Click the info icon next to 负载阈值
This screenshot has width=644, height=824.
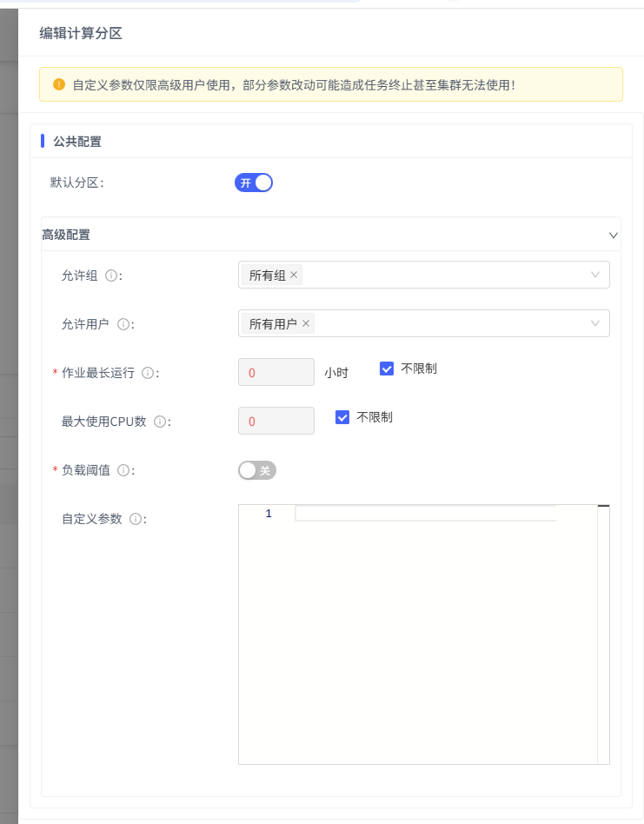coord(123,470)
